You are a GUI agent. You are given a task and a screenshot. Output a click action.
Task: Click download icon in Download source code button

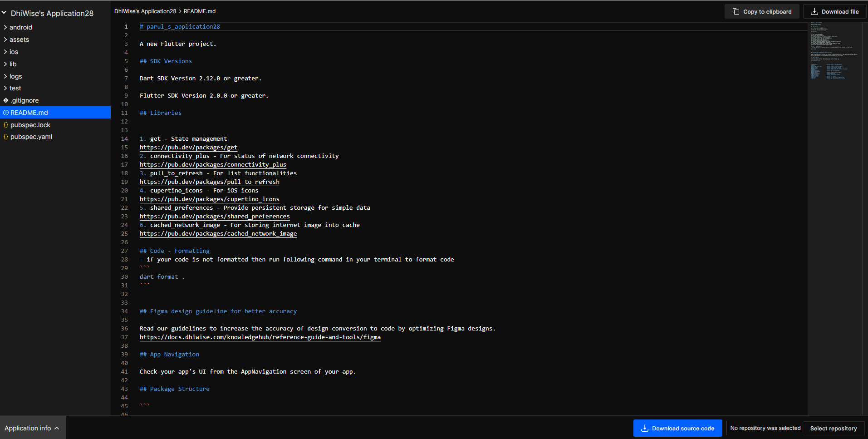(644, 428)
